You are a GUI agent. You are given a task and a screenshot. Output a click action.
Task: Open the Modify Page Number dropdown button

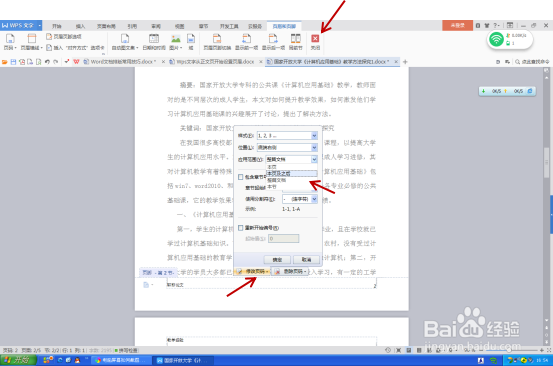click(253, 272)
